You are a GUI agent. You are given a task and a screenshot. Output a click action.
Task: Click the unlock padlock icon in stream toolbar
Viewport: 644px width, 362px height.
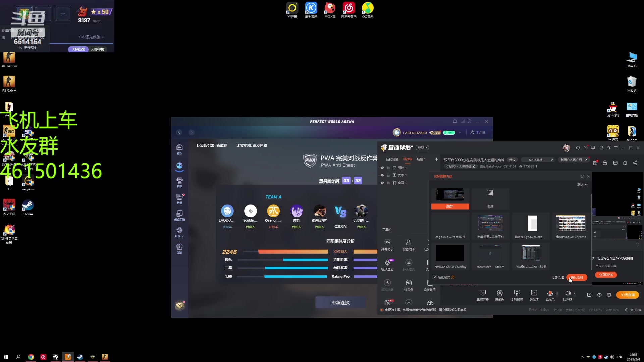coord(605,163)
